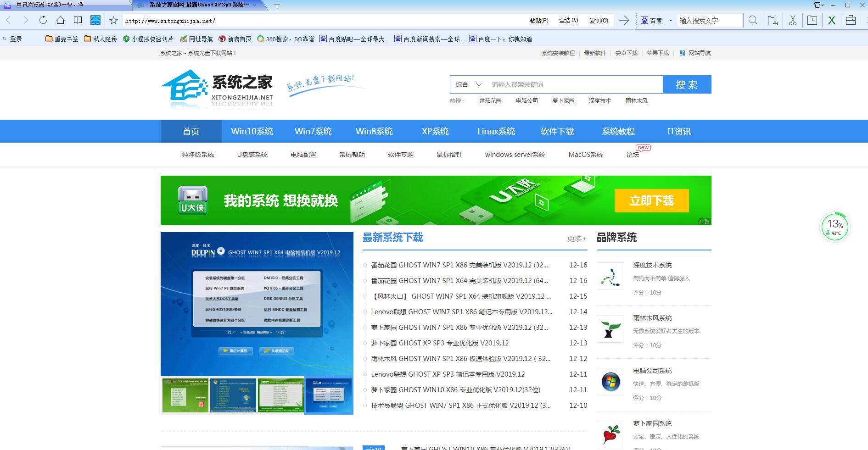Expand the 综合 search category dropdown
The image size is (868, 450).
pos(468,84)
